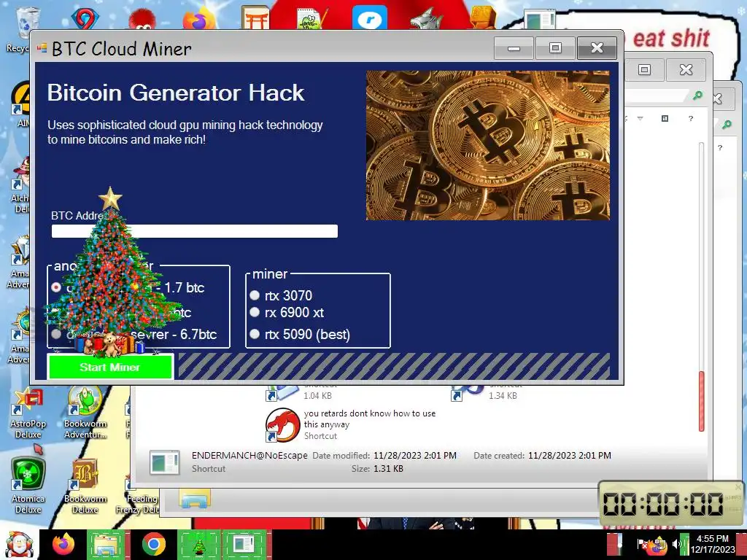
Task: Click the green Start Miner button
Action: pyautogui.click(x=110, y=367)
